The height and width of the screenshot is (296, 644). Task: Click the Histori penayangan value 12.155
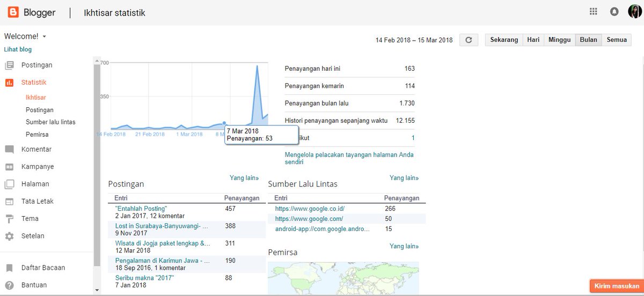[405, 121]
